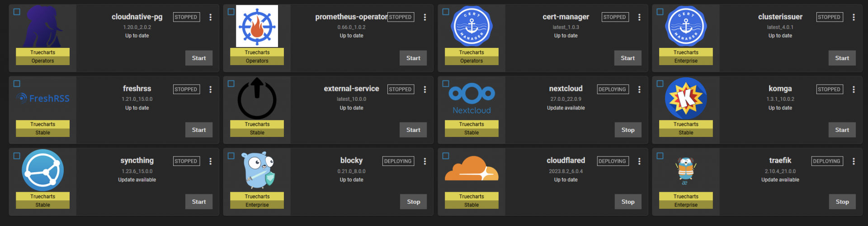Tick the traefik app checkbox
The height and width of the screenshot is (226, 868).
(x=660, y=155)
